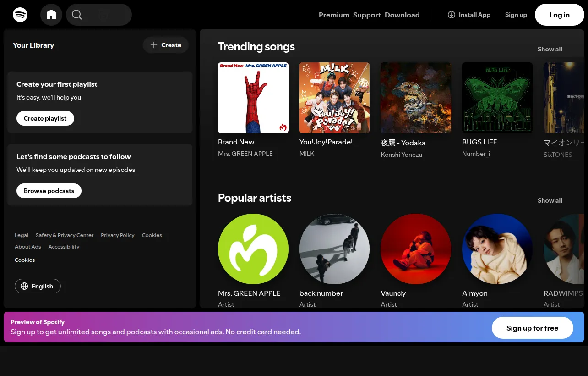The width and height of the screenshot is (588, 376).
Task: Click "Mrs. GREEN APPLE" name in Popular artists
Action: tap(249, 293)
